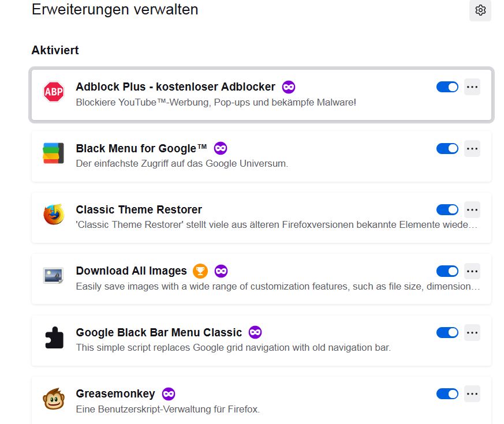Open Google Black Bar Menu Classic details

tap(159, 333)
